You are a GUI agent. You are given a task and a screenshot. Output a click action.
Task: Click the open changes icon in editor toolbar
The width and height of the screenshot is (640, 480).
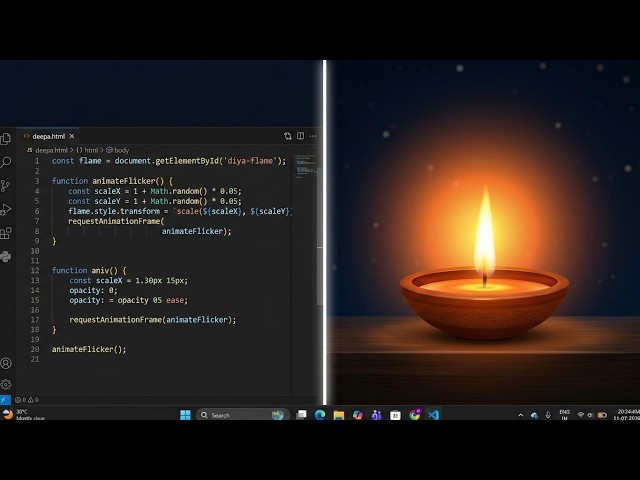click(288, 136)
